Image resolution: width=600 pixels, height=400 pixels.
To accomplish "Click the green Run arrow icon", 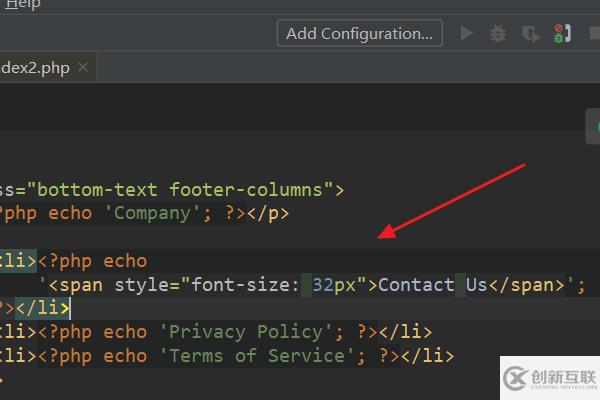I will [x=466, y=33].
